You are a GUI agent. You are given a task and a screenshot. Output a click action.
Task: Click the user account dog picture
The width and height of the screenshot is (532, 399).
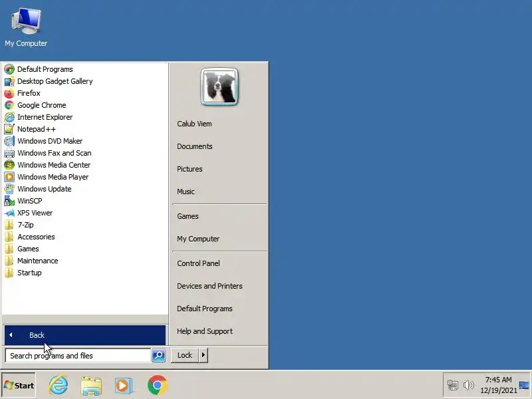click(x=219, y=87)
